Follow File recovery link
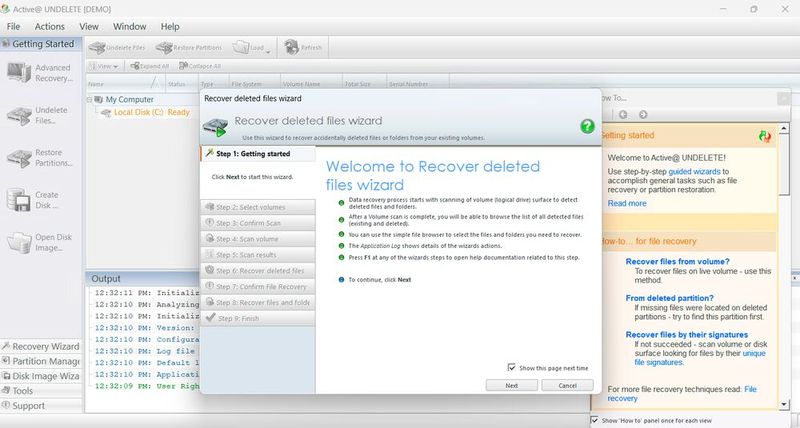The image size is (800, 428). [x=682, y=394]
